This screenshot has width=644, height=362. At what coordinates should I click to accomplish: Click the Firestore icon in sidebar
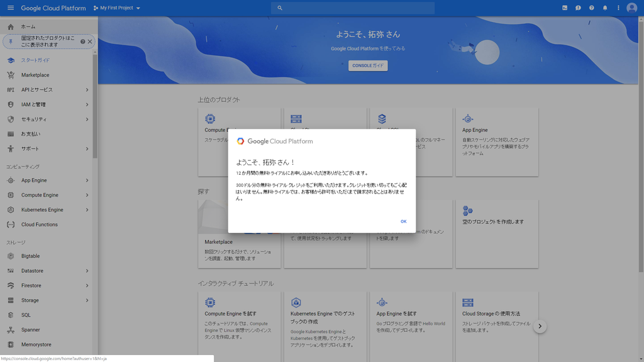pyautogui.click(x=11, y=286)
